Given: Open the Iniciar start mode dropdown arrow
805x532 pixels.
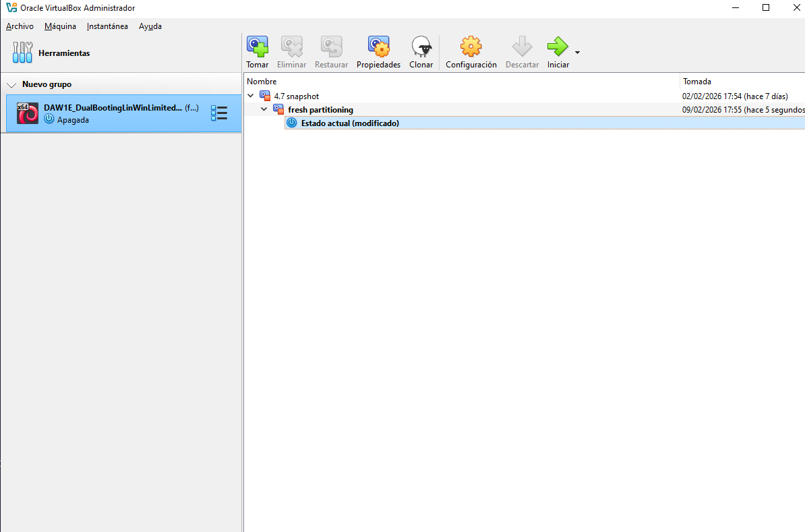Looking at the screenshot, I should pyautogui.click(x=578, y=53).
